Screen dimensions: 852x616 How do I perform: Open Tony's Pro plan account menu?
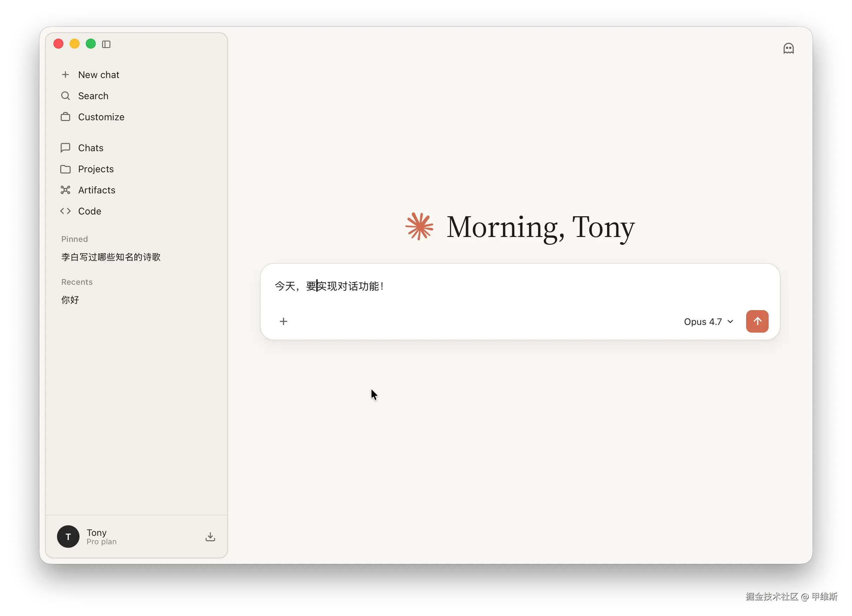tap(101, 537)
